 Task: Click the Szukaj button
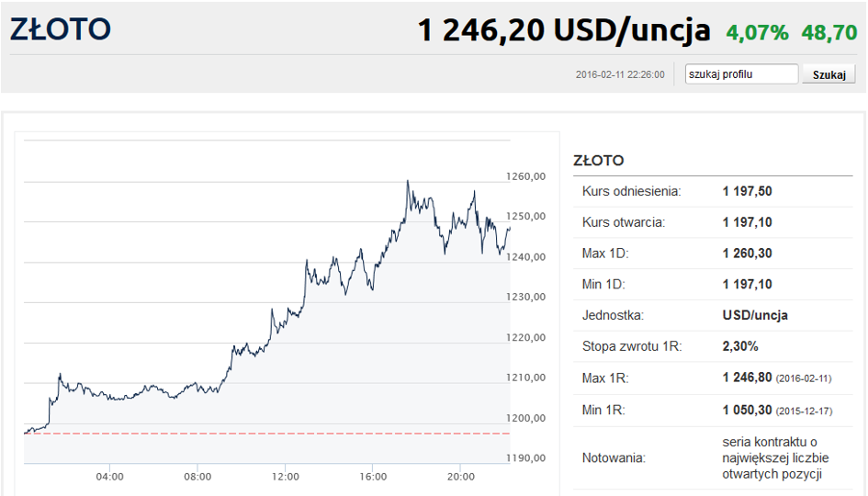[829, 74]
